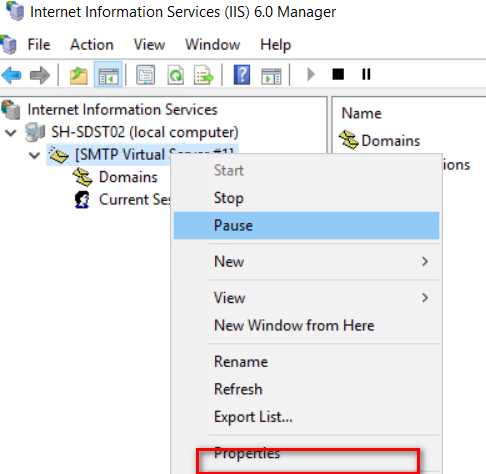Select the Current Sessions tree label
The image size is (486, 474).
coord(135,199)
